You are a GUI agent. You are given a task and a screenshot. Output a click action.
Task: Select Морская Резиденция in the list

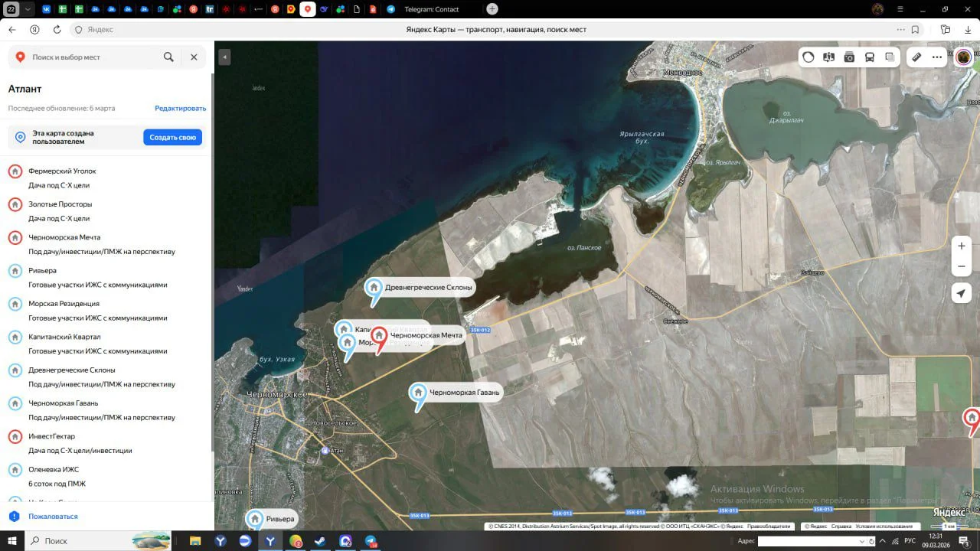107,311
